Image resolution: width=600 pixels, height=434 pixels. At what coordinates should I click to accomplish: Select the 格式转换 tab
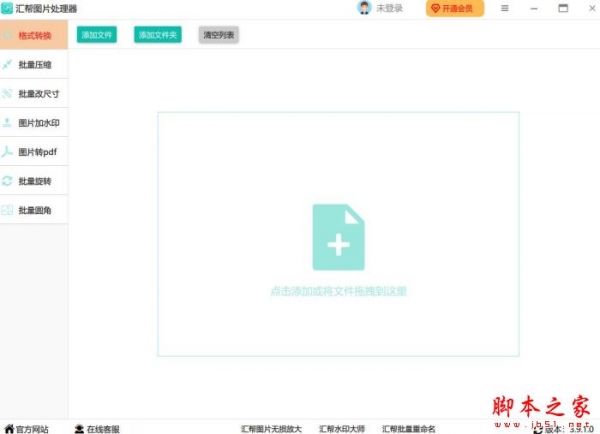coord(34,35)
